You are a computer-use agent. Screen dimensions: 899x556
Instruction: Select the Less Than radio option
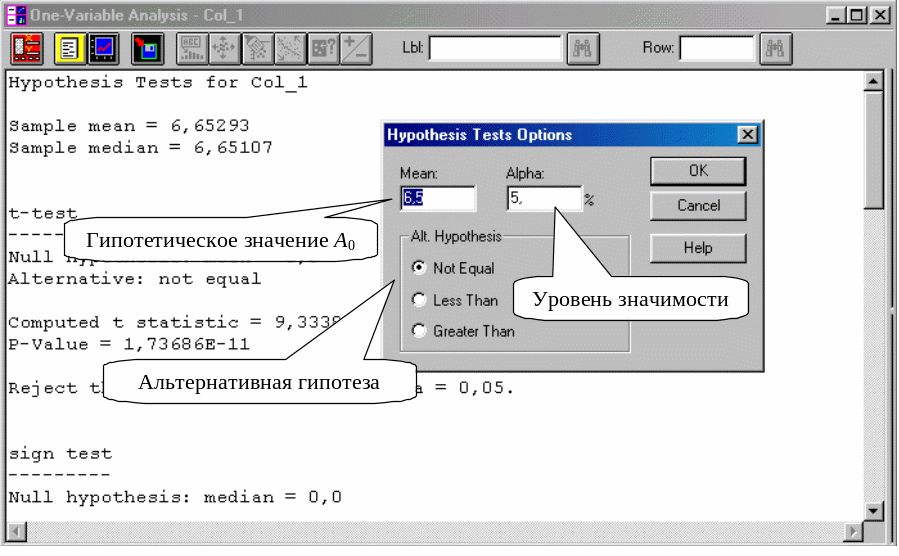click(x=420, y=300)
